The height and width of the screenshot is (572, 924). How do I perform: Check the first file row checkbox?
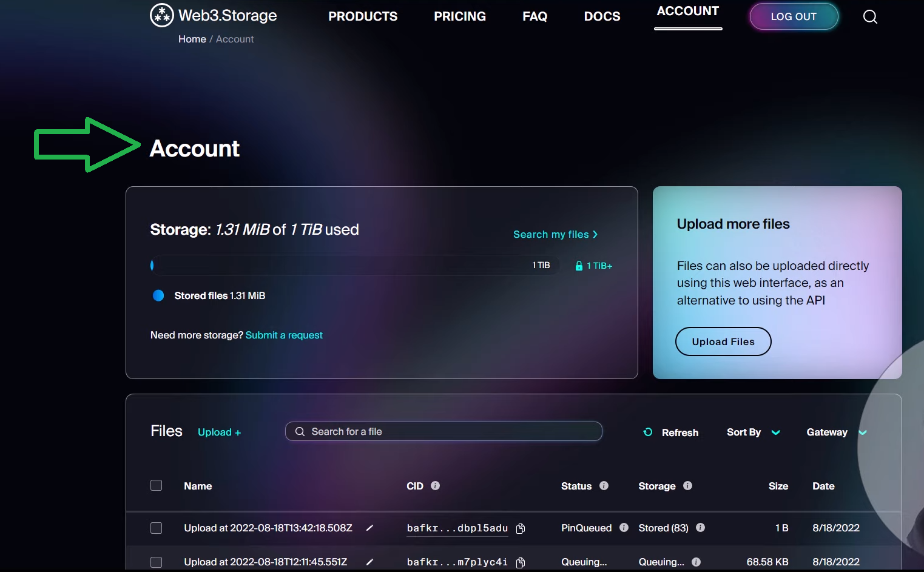(156, 528)
